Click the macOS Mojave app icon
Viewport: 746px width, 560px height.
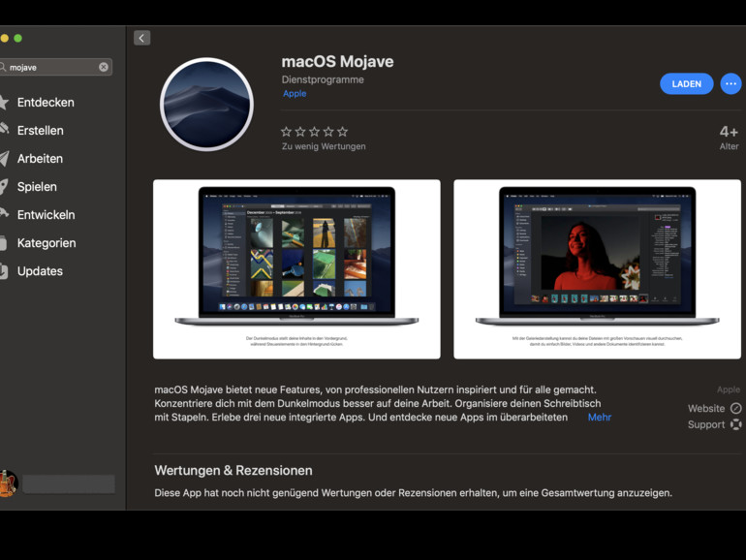click(x=206, y=105)
